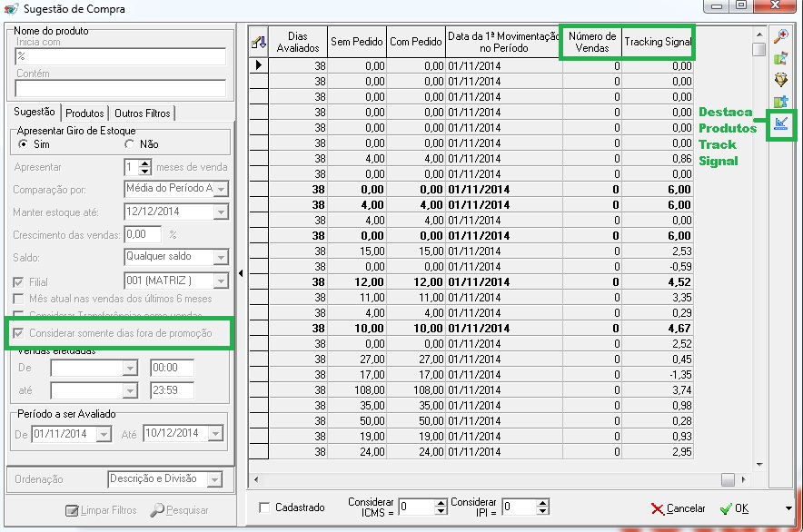Click the sort icon in the grid header corner
This screenshot has width=803, height=532.
tap(259, 42)
